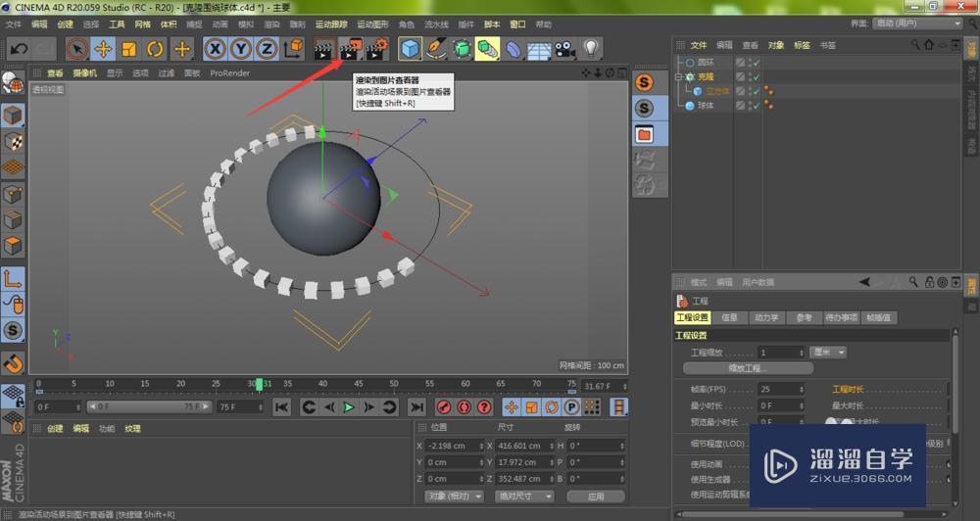Click orange S icon beside viewport
Screen dimensions: 980x521
644,82
